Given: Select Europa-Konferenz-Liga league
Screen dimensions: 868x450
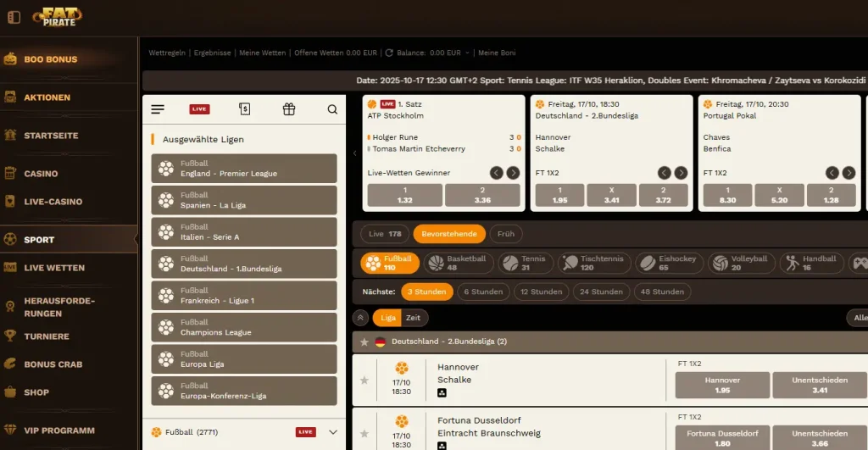Looking at the screenshot, I should (244, 391).
